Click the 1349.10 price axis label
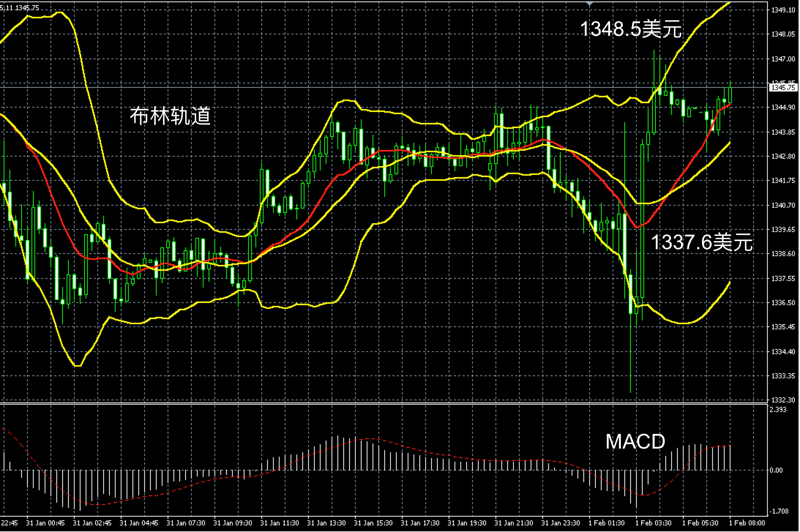Screen dimensions: 800x532 tap(783, 10)
